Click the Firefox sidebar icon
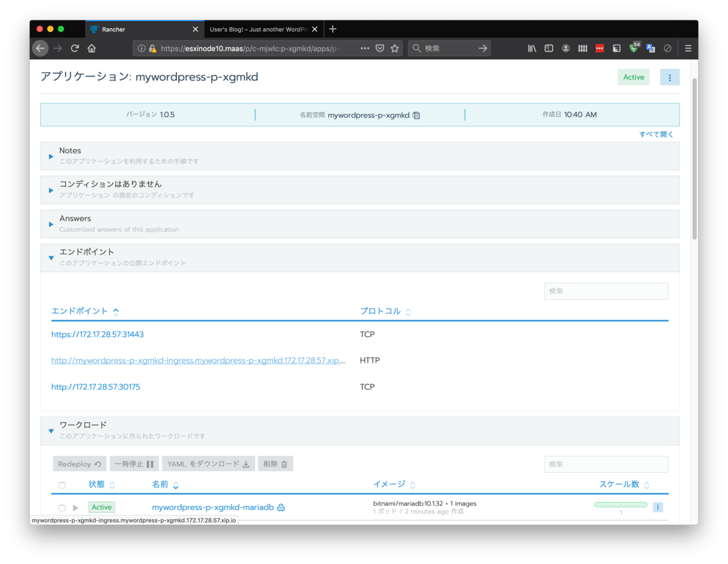728x564 pixels. point(548,48)
